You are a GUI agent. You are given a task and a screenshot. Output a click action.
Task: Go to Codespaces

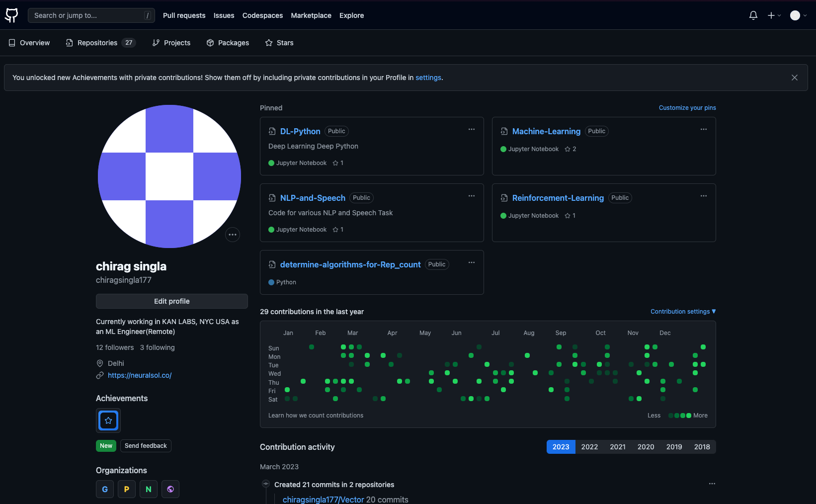pos(262,15)
